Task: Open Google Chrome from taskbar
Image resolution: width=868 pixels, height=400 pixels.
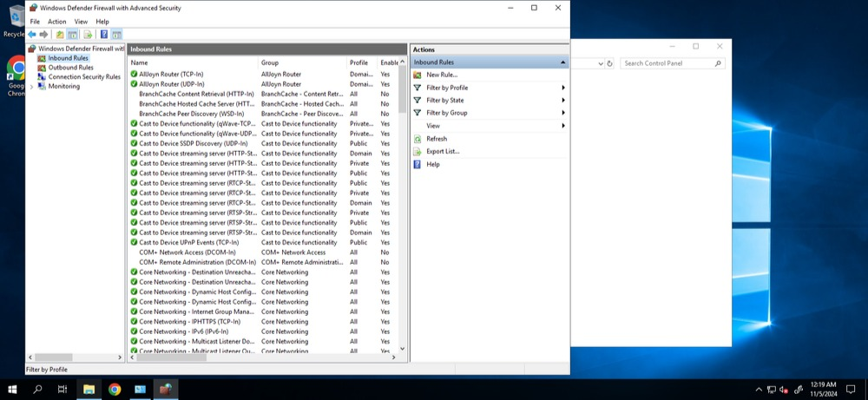Action: 115,390
